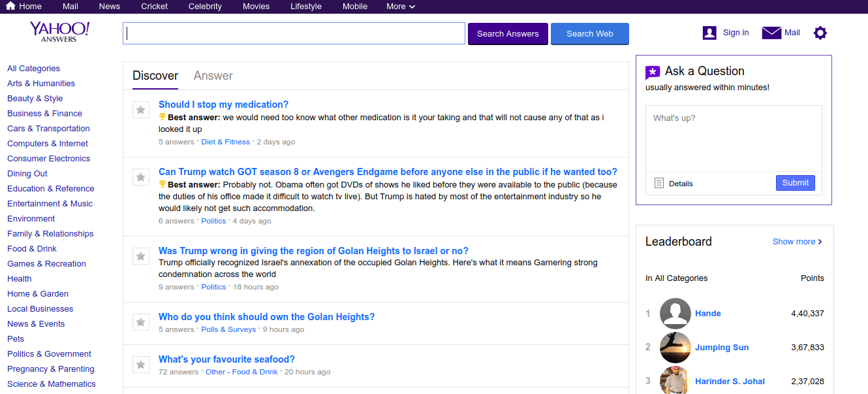The width and height of the screenshot is (868, 394).
Task: Open Lifestyle in the top navigation bar
Action: tap(306, 7)
